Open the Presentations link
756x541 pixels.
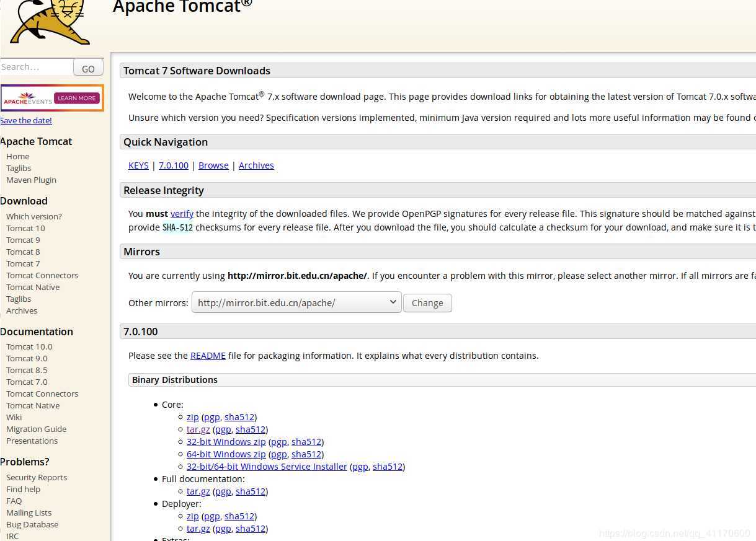32,441
